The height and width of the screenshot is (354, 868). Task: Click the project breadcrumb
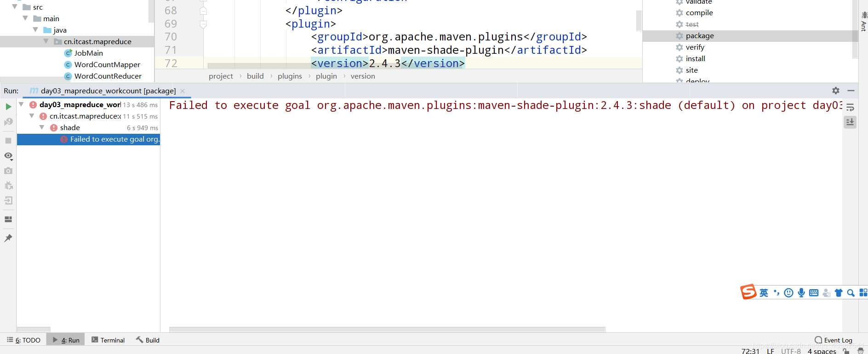[221, 76]
